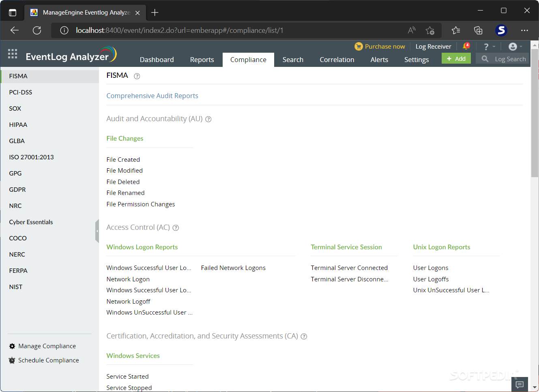Click help icon next to Audit and Accountability (AU)
This screenshot has width=539, height=392.
[x=208, y=119]
